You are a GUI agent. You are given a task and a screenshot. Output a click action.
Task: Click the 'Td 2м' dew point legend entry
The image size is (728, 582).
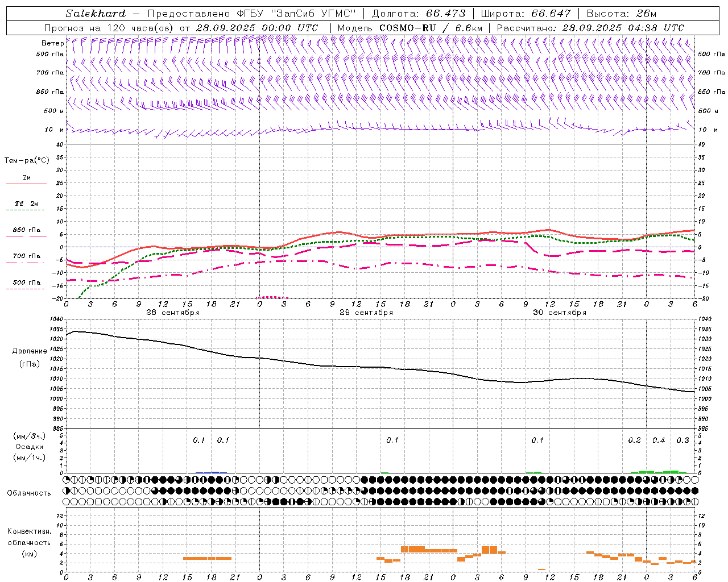(x=26, y=203)
